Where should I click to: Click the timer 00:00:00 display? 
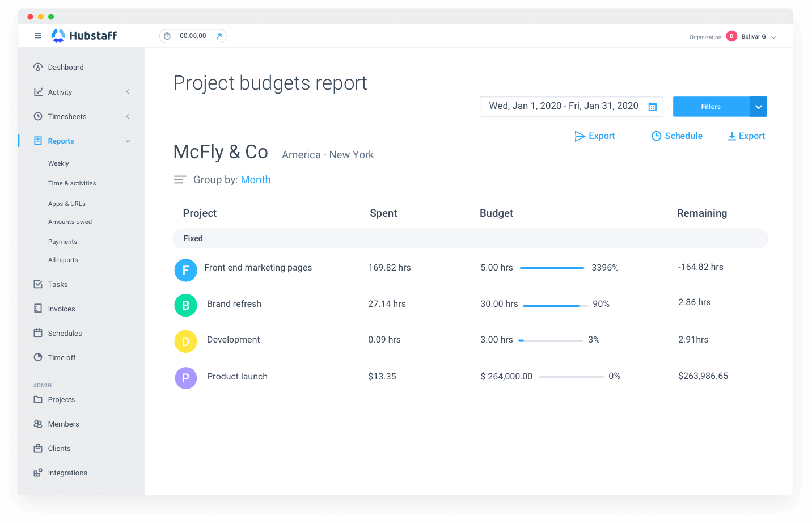[x=193, y=36]
